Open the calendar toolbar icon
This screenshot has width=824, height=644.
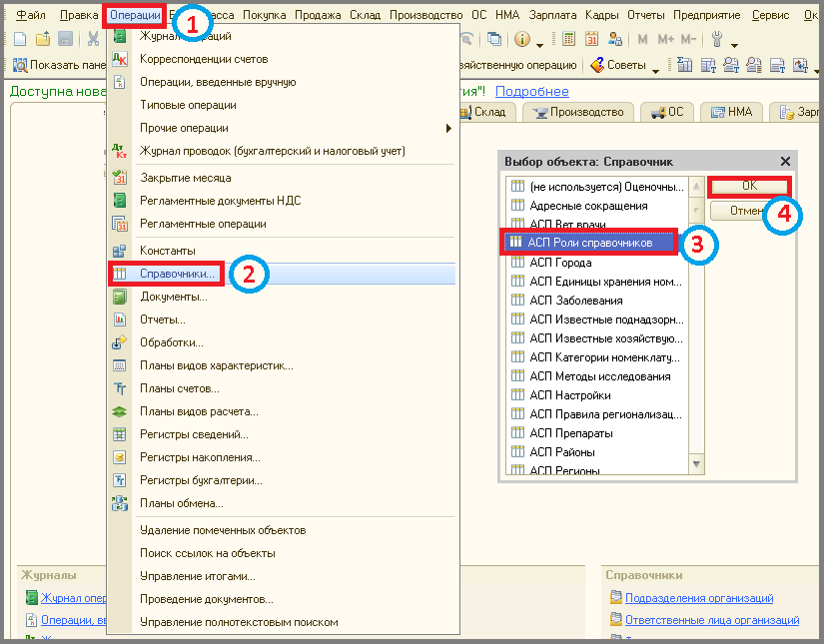click(x=591, y=38)
